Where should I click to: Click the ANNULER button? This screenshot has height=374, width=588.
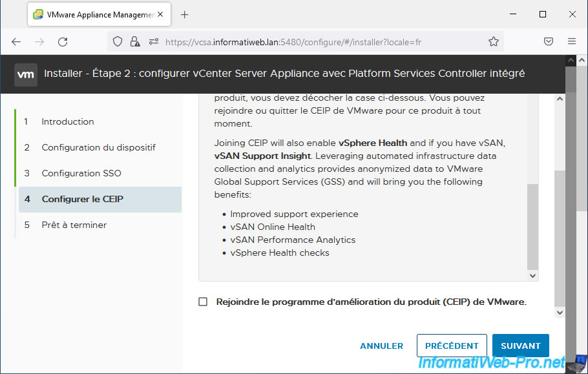[381, 346]
